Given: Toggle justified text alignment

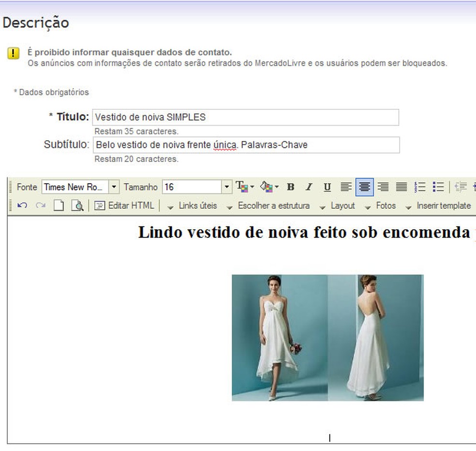Looking at the screenshot, I should (402, 187).
